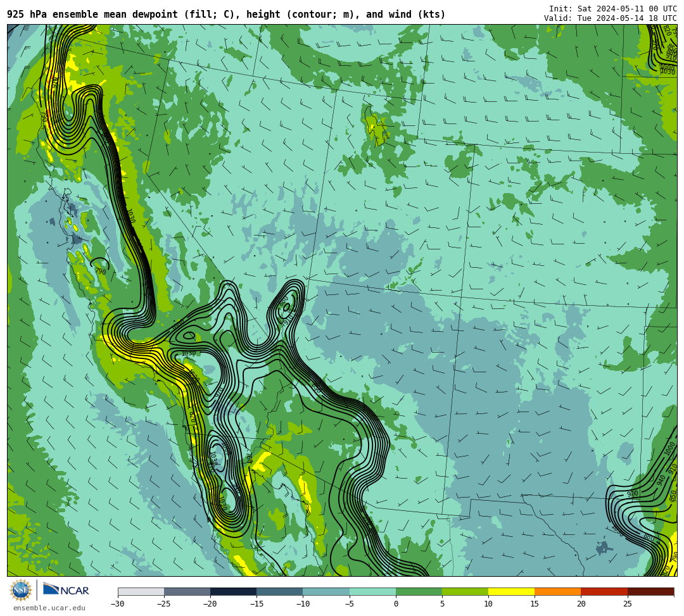
Task: Select the map title text
Action: (226, 15)
